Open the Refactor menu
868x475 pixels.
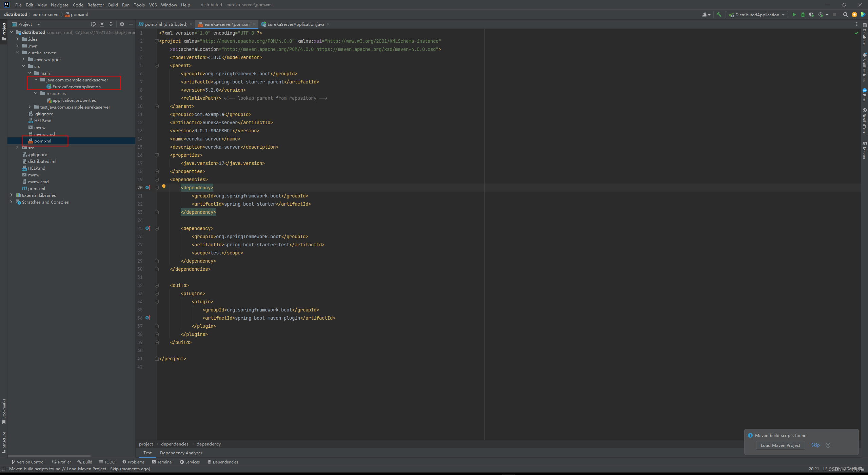[x=96, y=5]
